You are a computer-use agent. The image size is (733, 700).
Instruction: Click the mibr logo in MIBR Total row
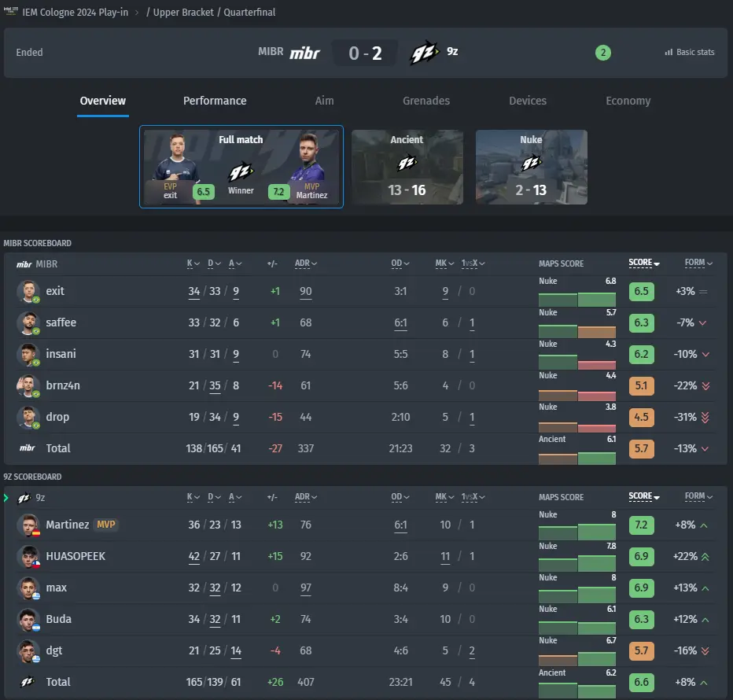(x=27, y=448)
